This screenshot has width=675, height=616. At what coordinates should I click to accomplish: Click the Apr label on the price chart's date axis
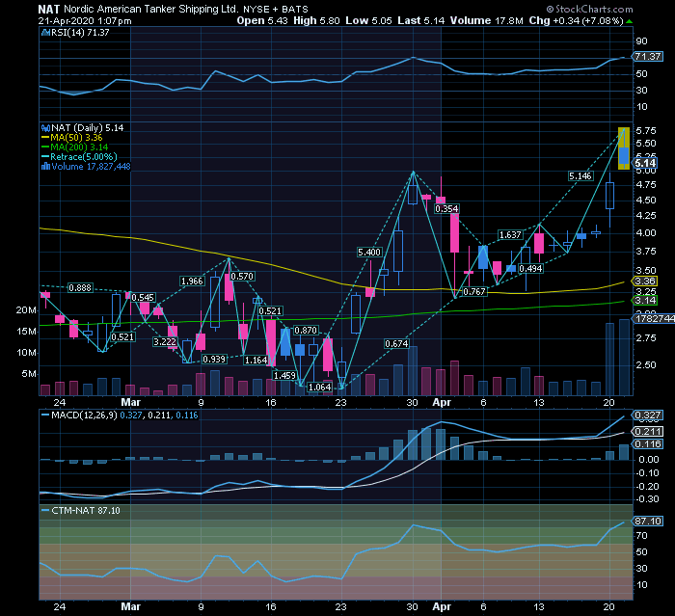tap(442, 403)
